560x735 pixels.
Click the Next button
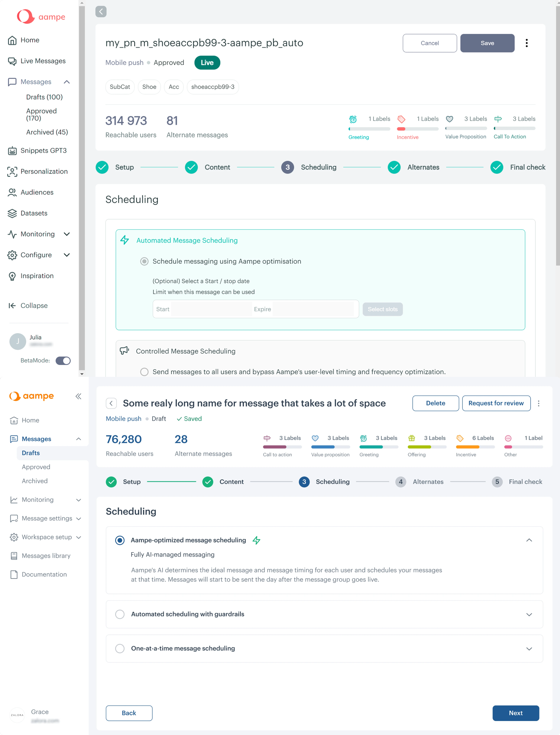(516, 713)
